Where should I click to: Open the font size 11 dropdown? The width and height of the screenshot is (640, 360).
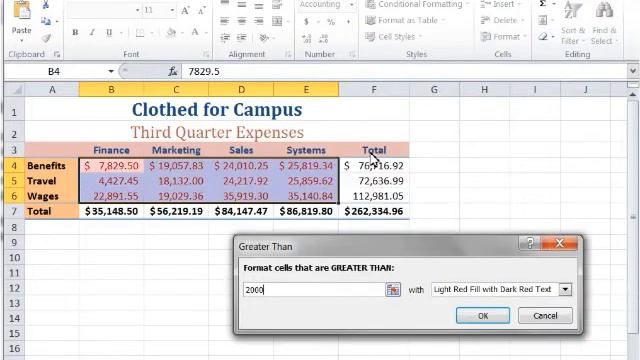point(172,10)
